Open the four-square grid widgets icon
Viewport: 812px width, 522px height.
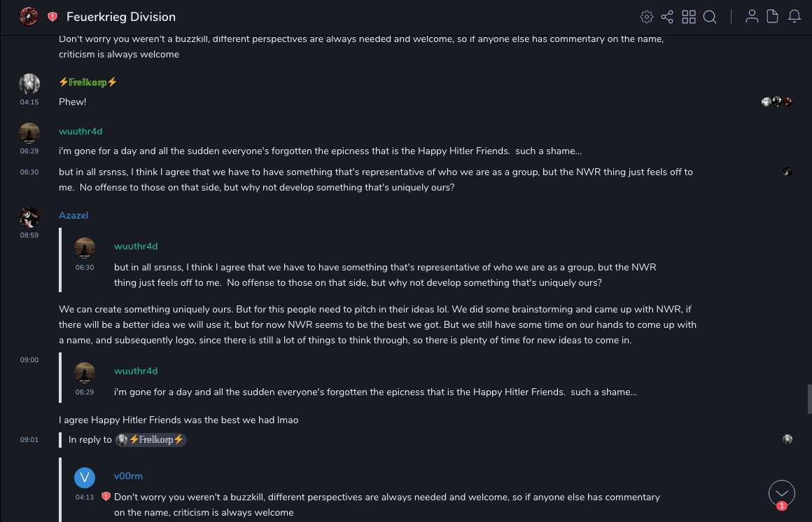coord(689,17)
